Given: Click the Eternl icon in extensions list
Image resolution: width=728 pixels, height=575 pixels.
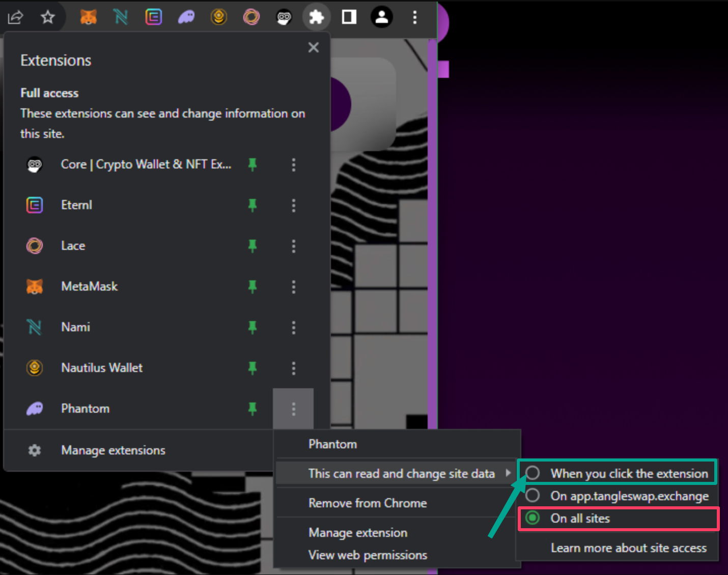Looking at the screenshot, I should pos(35,205).
